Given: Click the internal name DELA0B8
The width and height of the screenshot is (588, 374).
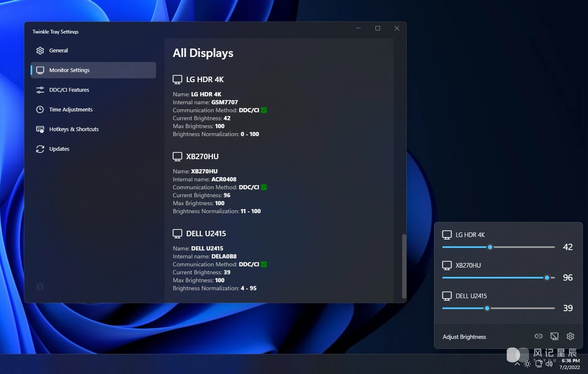Looking at the screenshot, I should [x=224, y=256].
